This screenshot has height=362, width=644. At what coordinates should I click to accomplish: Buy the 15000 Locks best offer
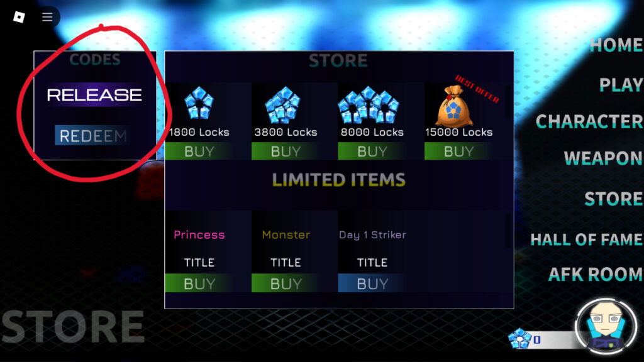point(458,151)
